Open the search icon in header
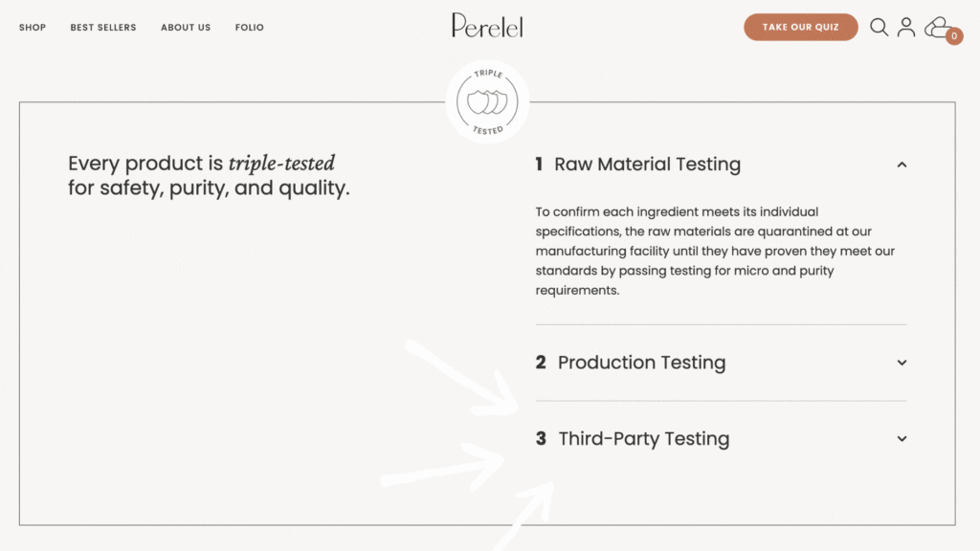Screen dimensions: 980x551 pos(879,27)
